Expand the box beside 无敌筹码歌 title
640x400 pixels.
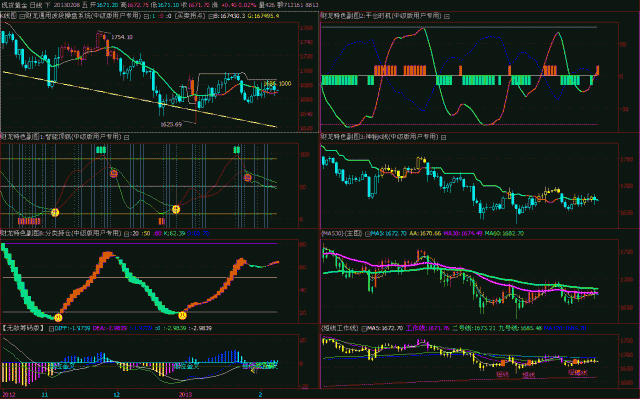tap(47, 327)
